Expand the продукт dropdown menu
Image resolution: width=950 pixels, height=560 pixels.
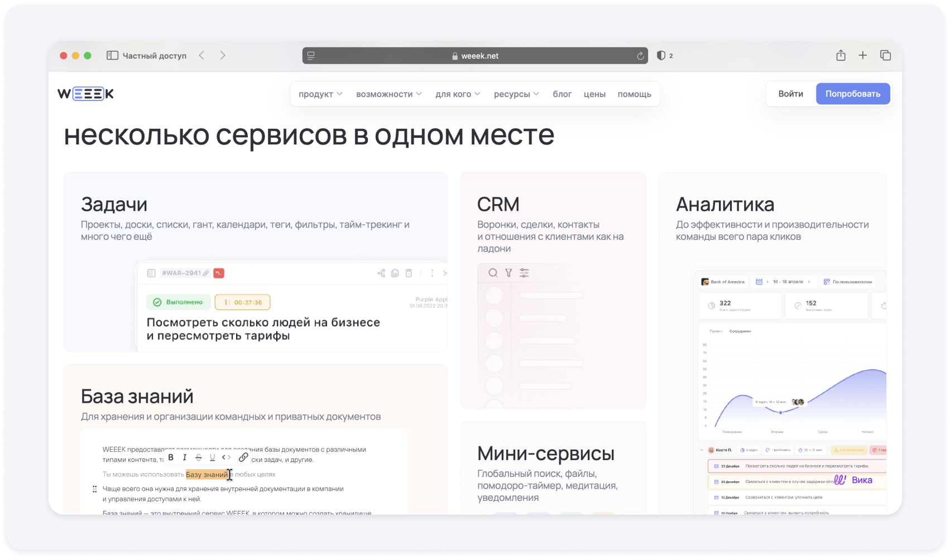click(320, 94)
